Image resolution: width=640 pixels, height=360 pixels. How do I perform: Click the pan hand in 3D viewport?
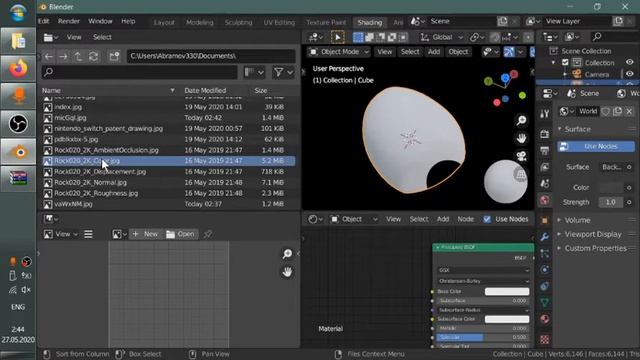click(521, 138)
